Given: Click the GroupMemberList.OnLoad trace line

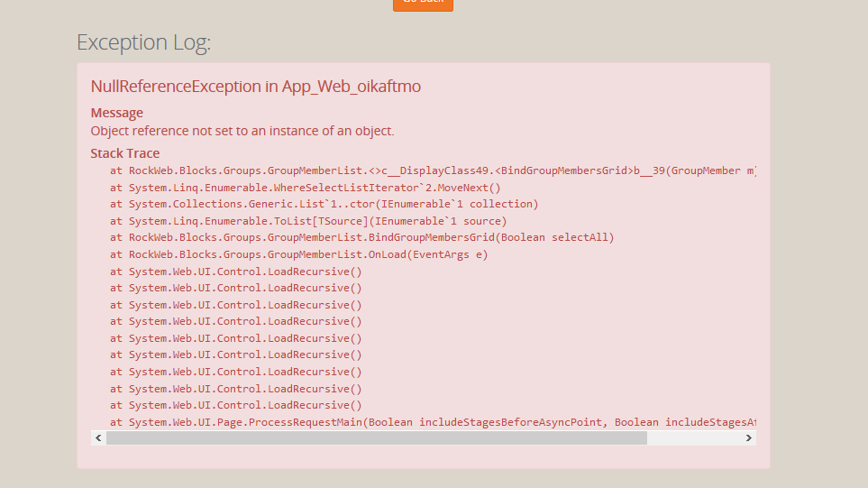Looking at the screenshot, I should point(298,254).
